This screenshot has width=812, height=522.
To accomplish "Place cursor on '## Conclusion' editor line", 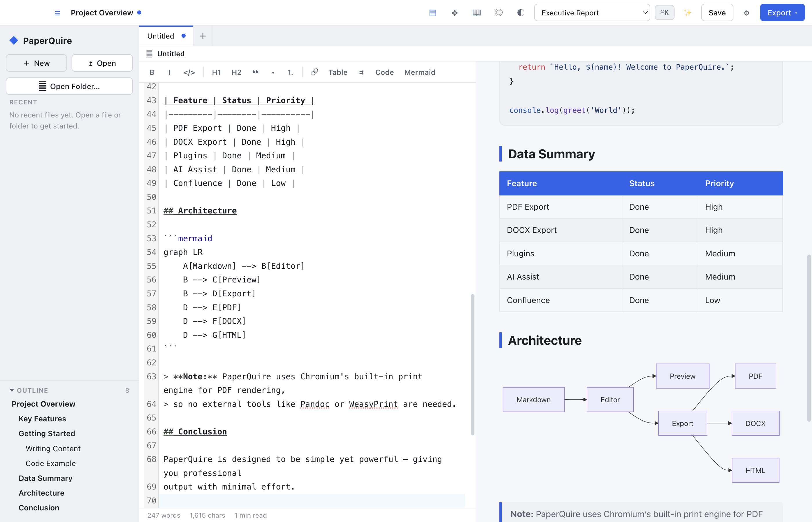I will pos(195,432).
